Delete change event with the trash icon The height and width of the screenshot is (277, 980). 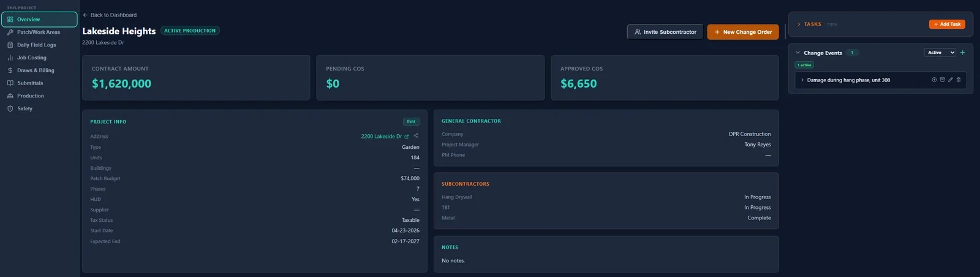click(x=959, y=80)
